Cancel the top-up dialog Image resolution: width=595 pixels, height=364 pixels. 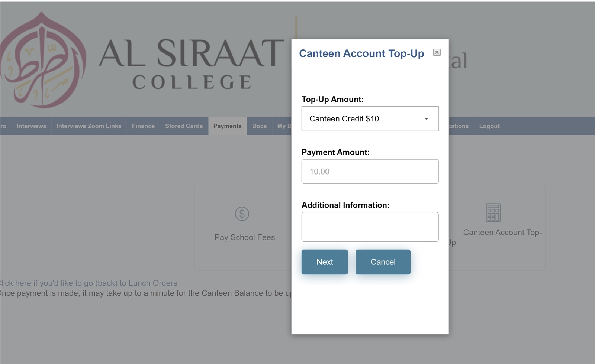coord(383,262)
